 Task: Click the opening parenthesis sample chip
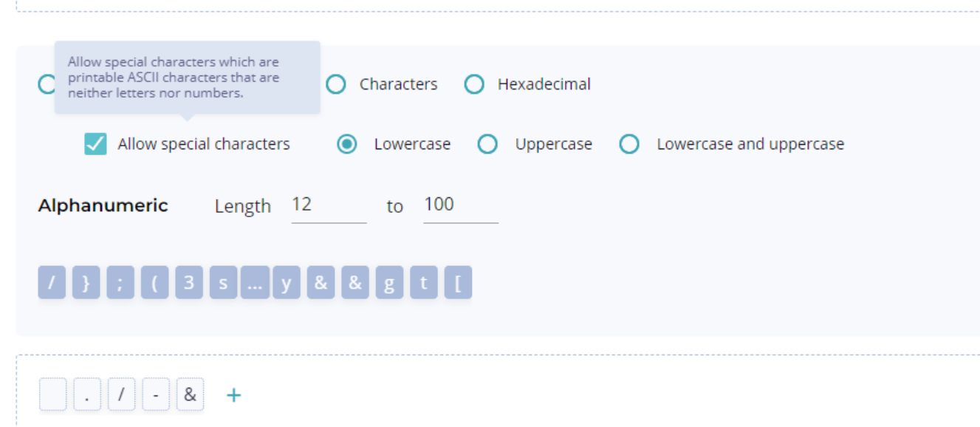point(154,284)
